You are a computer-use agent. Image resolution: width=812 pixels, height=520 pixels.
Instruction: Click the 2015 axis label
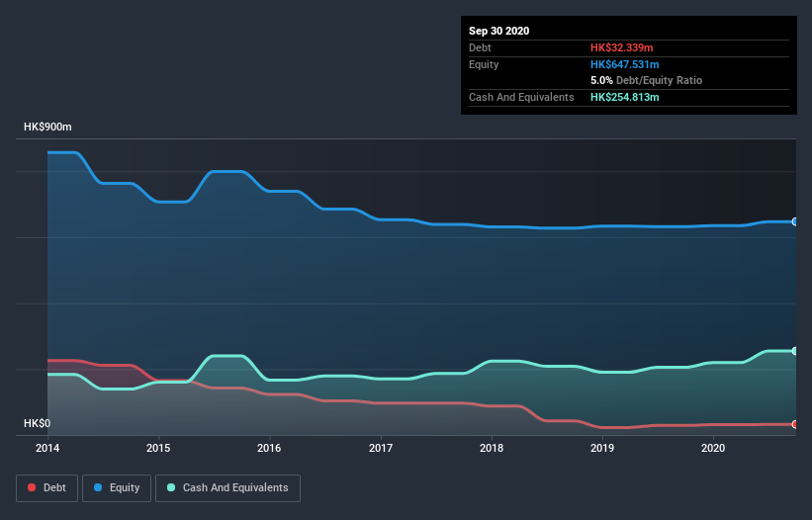point(158,448)
